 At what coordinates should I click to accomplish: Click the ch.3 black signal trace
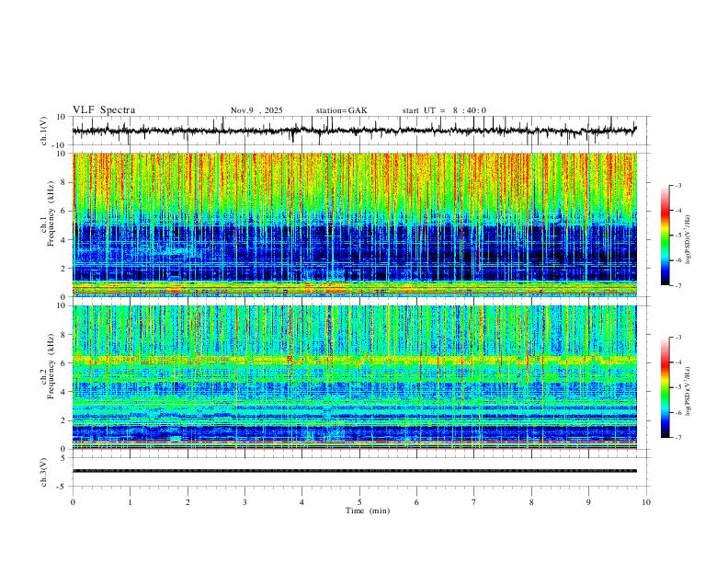coord(354,471)
